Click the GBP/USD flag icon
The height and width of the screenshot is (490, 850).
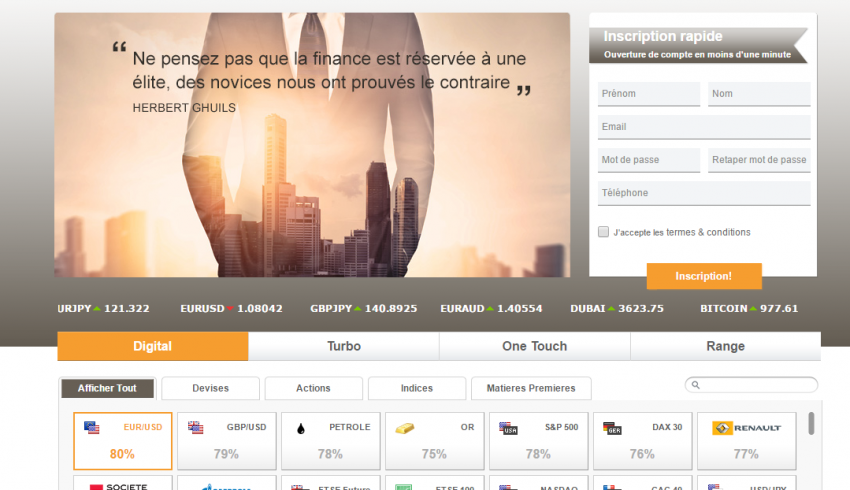coord(196,428)
